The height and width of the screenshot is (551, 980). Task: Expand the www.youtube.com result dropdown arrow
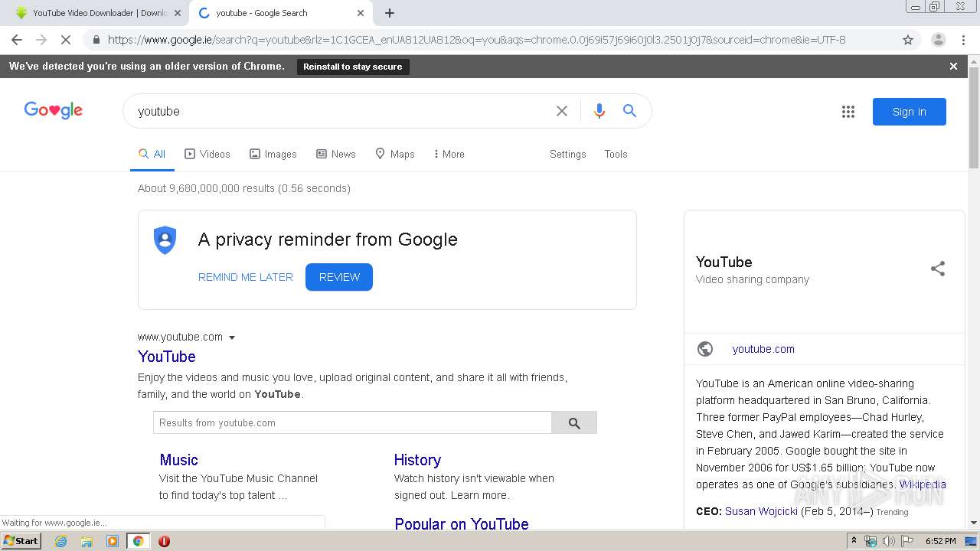click(232, 337)
